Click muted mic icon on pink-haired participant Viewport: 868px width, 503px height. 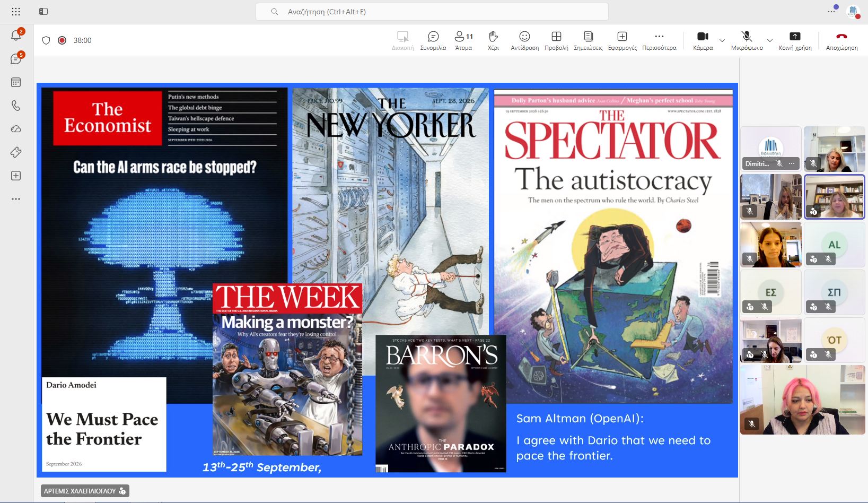coord(752,423)
